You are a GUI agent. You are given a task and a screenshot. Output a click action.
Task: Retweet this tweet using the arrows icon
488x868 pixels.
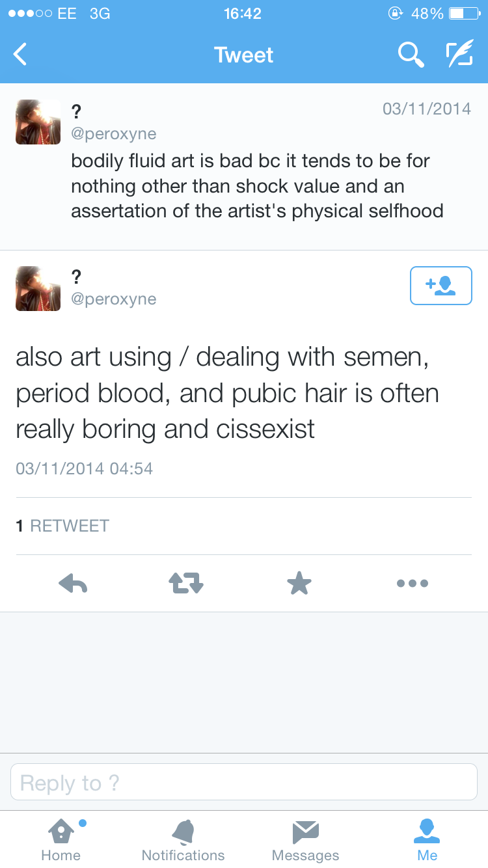coord(186,583)
